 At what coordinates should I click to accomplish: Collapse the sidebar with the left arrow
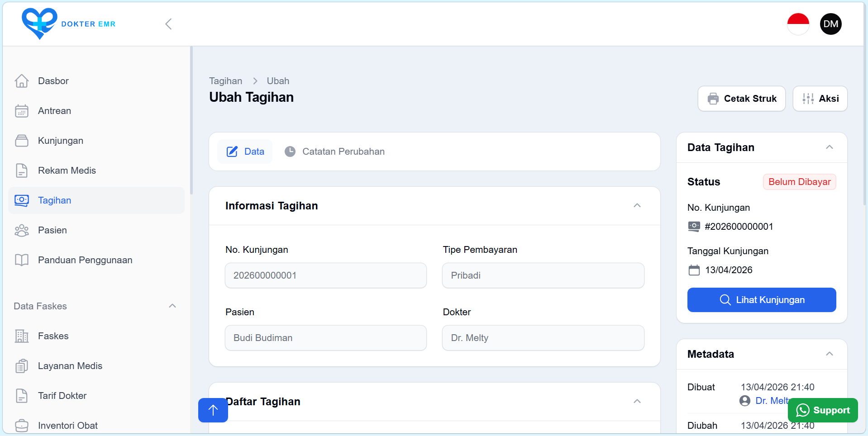(x=168, y=24)
